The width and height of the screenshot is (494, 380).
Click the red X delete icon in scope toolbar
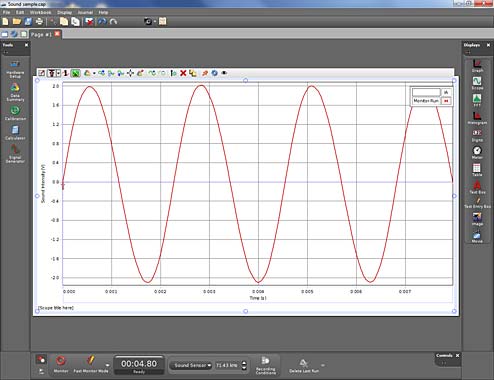[x=183, y=73]
